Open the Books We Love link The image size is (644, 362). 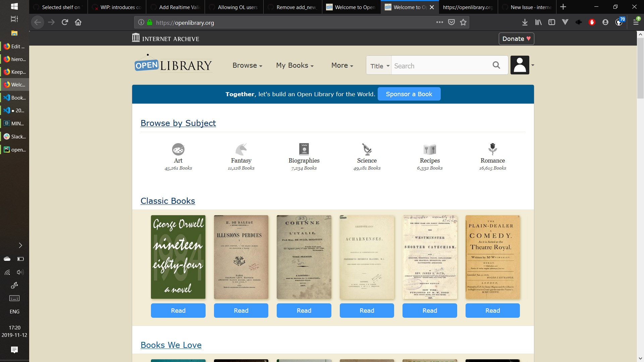171,345
